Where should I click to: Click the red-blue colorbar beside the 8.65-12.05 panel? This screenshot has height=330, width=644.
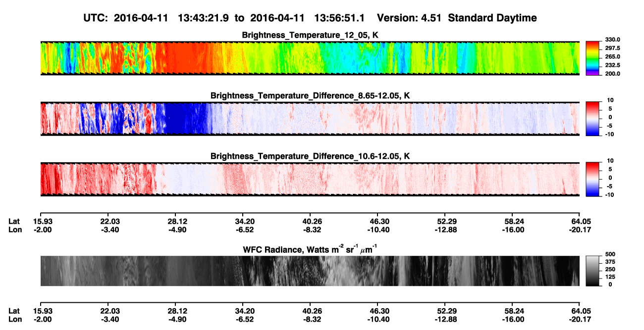point(592,119)
